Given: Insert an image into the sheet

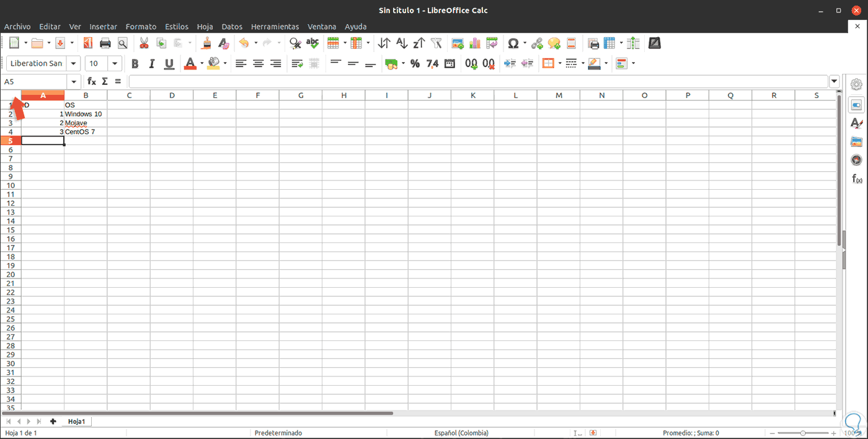Looking at the screenshot, I should click(458, 43).
